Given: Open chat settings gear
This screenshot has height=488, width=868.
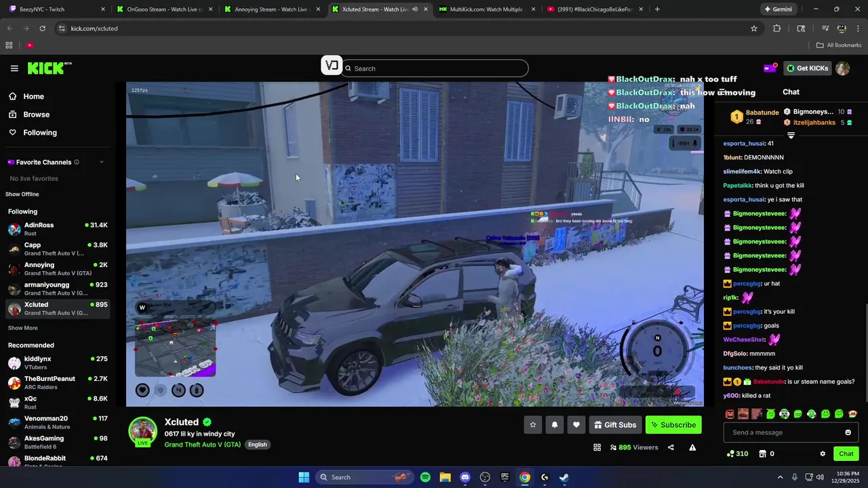Looking at the screenshot, I should pos(823,454).
